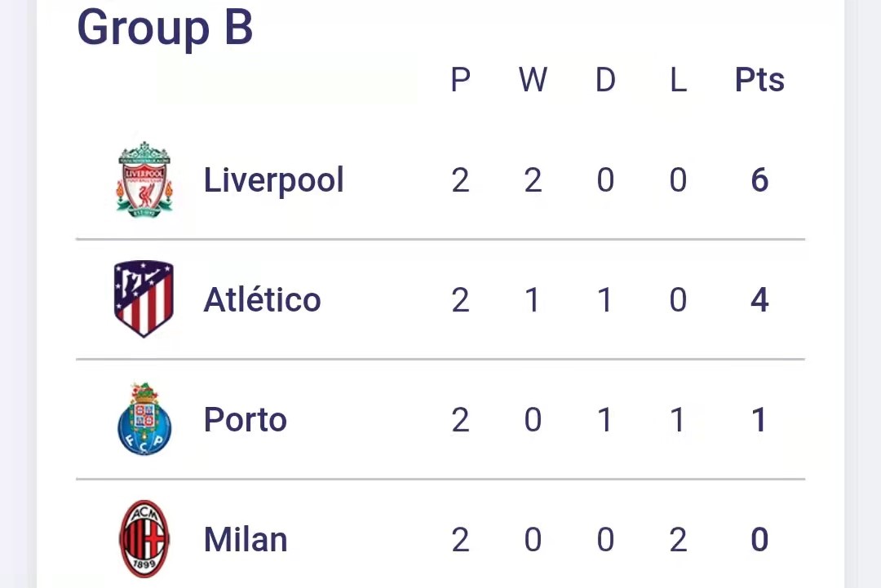The height and width of the screenshot is (588, 881).
Task: Select the Porto team name
Action: click(x=245, y=420)
